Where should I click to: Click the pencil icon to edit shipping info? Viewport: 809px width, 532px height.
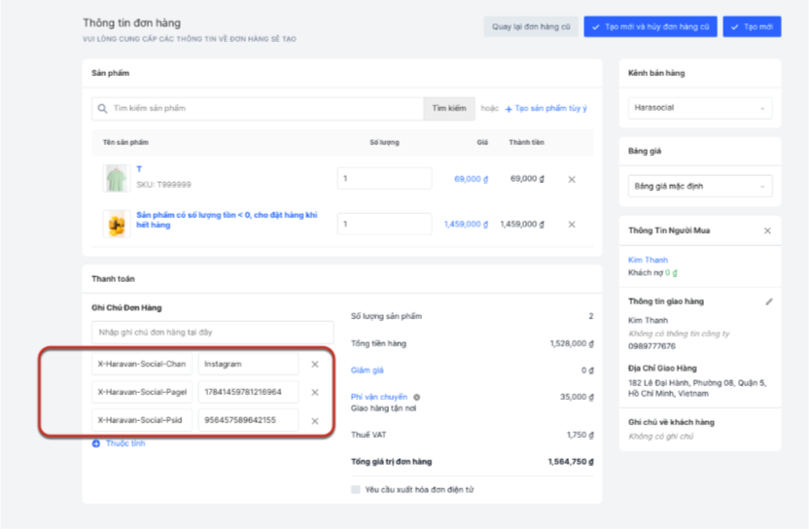[x=769, y=301]
